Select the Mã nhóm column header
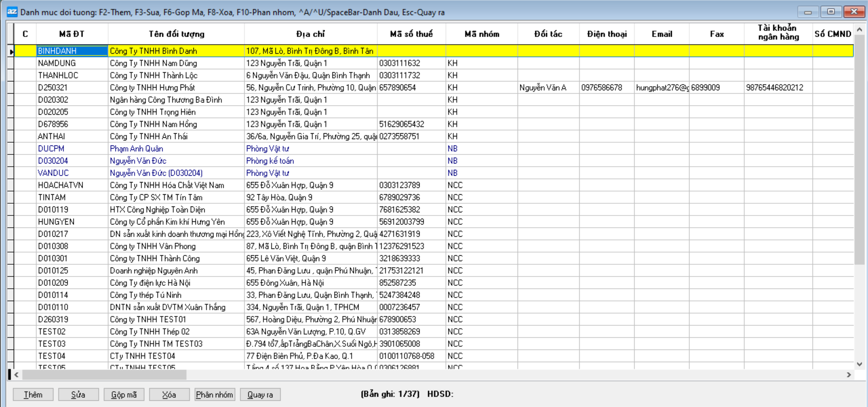Screen dimensions: 868x407 point(481,34)
